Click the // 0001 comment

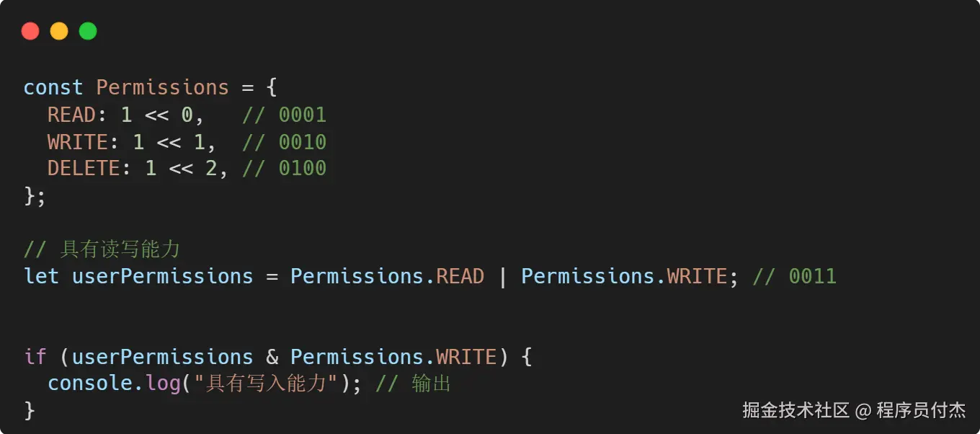(284, 115)
